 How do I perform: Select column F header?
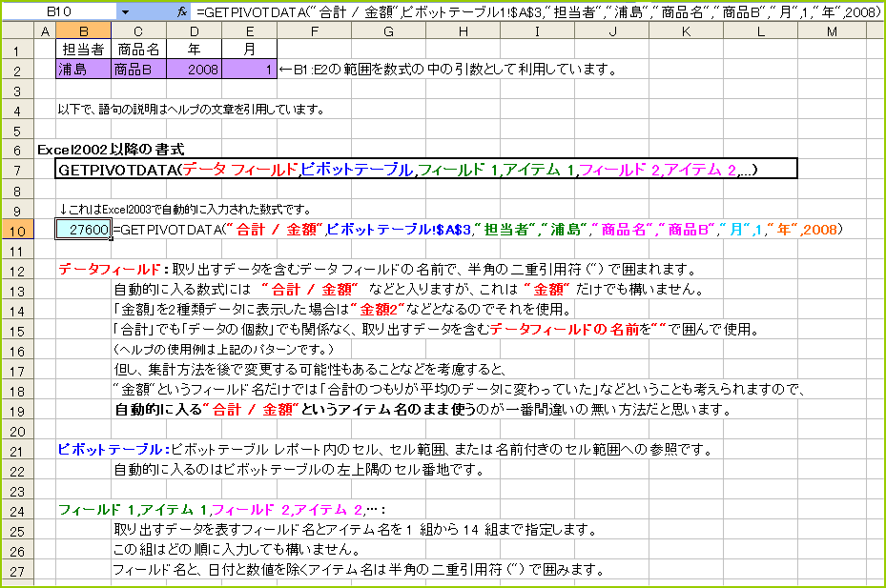tap(314, 32)
